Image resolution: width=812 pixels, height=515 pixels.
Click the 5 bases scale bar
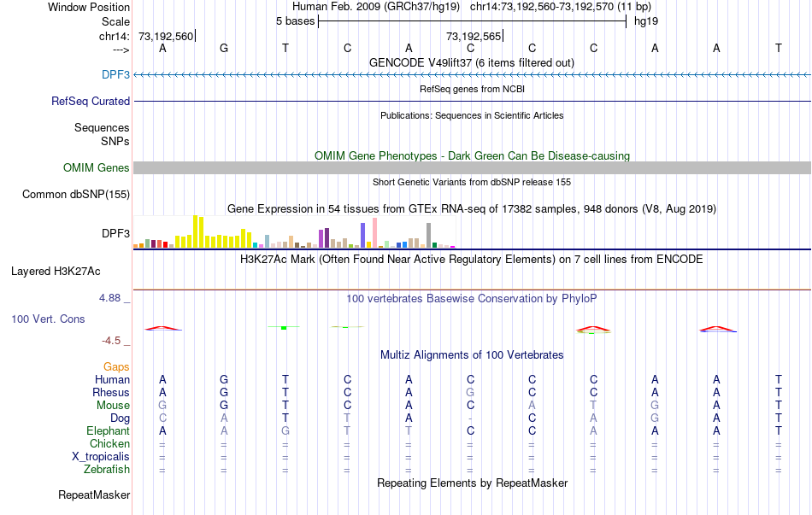473,21
